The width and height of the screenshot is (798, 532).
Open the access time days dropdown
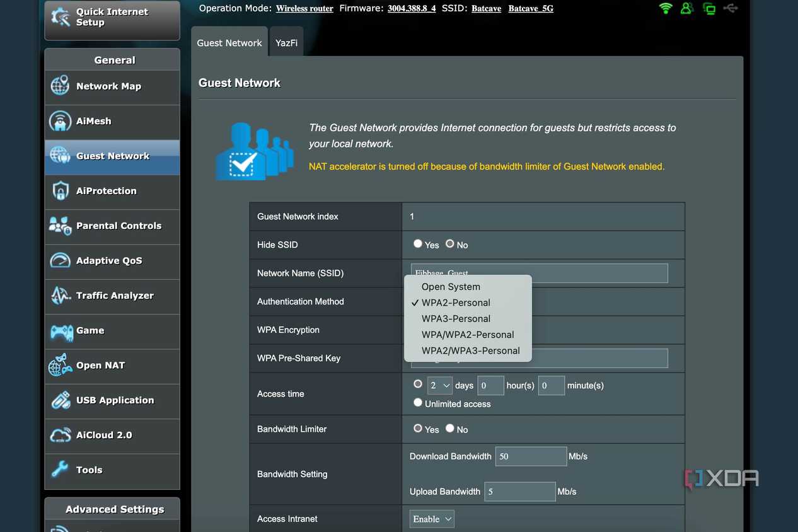[x=440, y=385]
